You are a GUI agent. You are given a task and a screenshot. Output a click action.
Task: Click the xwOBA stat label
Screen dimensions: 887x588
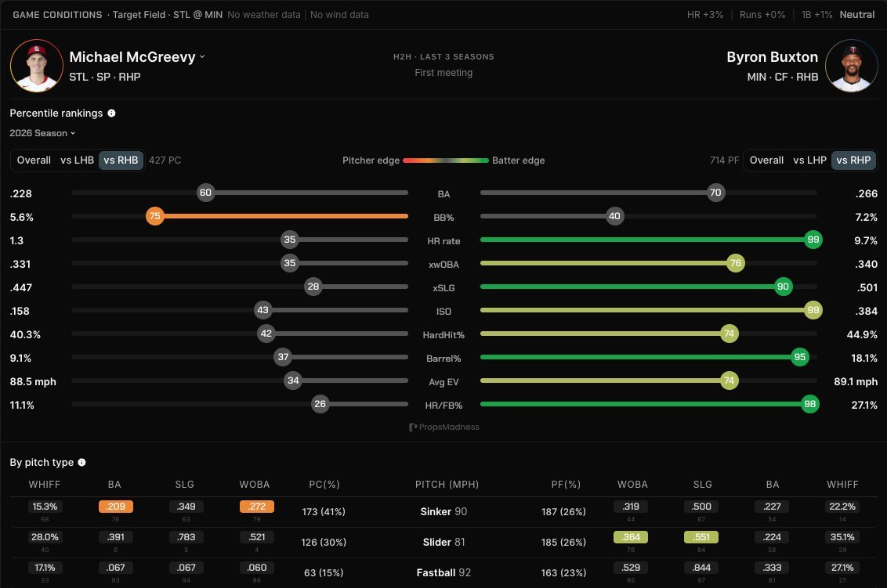pos(443,265)
